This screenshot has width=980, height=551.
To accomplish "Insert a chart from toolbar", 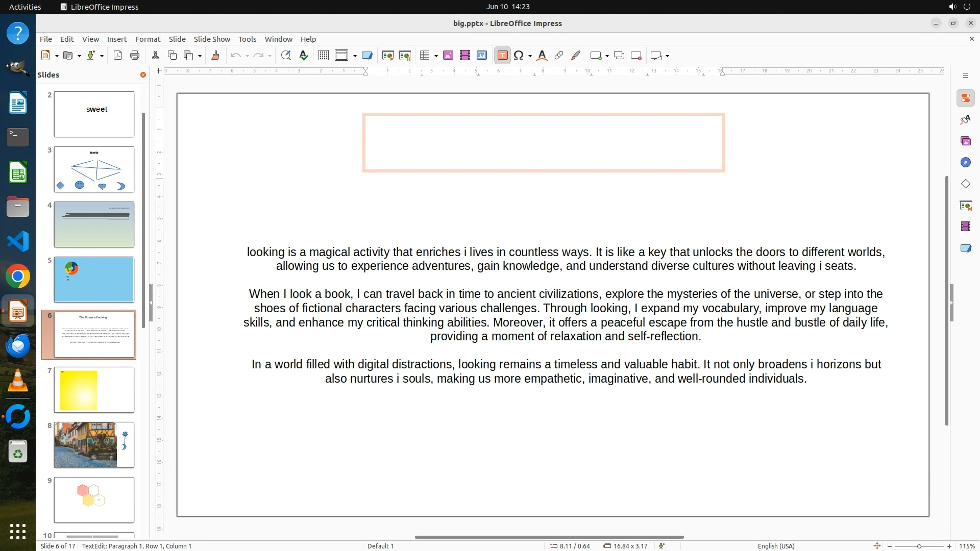I will 482,56.
